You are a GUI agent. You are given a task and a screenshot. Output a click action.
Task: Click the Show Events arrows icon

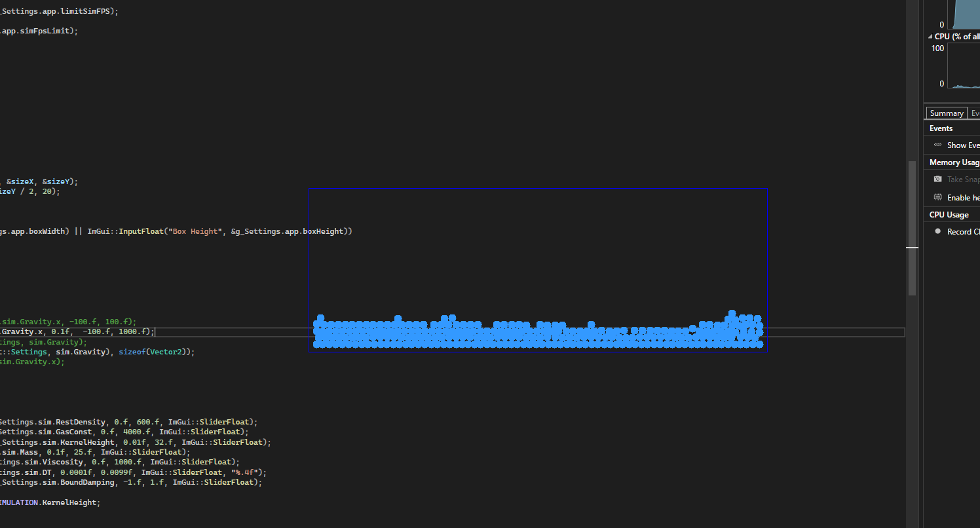click(x=937, y=145)
